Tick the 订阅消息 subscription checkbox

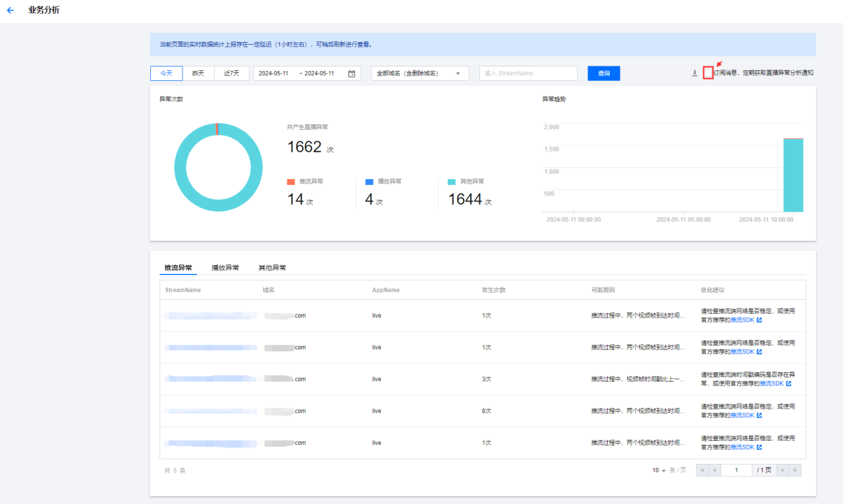708,73
